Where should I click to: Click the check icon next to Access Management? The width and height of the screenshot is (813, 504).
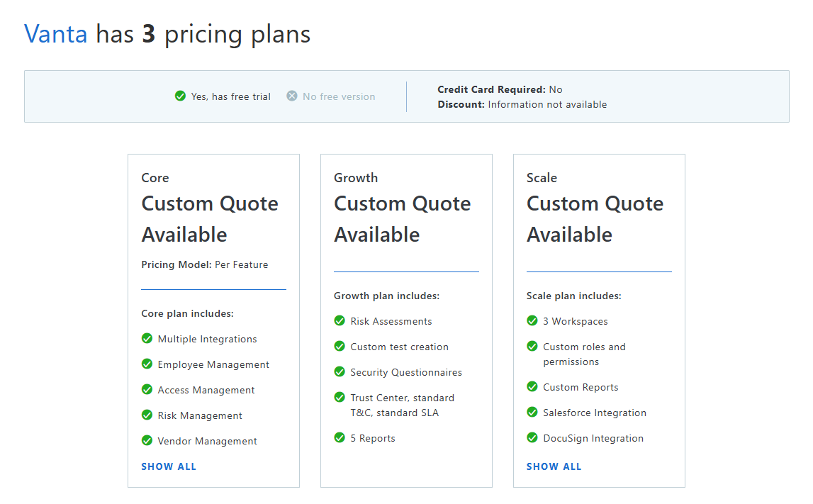[x=147, y=389]
